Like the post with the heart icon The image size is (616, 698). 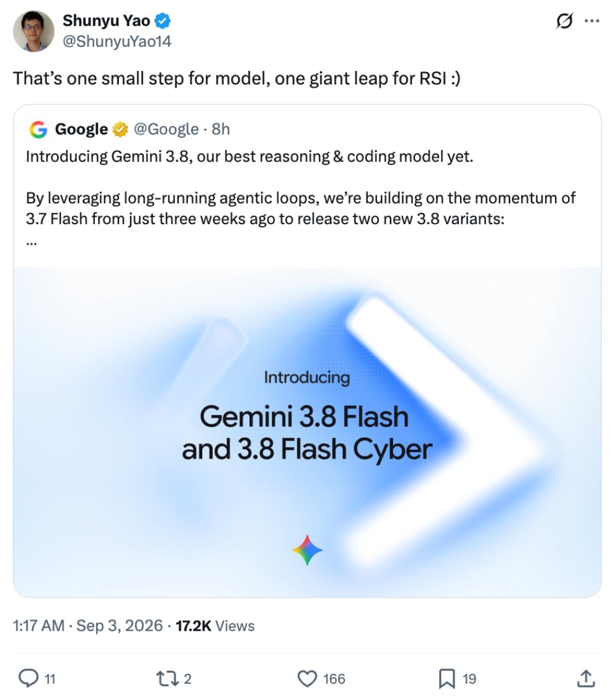click(x=307, y=678)
